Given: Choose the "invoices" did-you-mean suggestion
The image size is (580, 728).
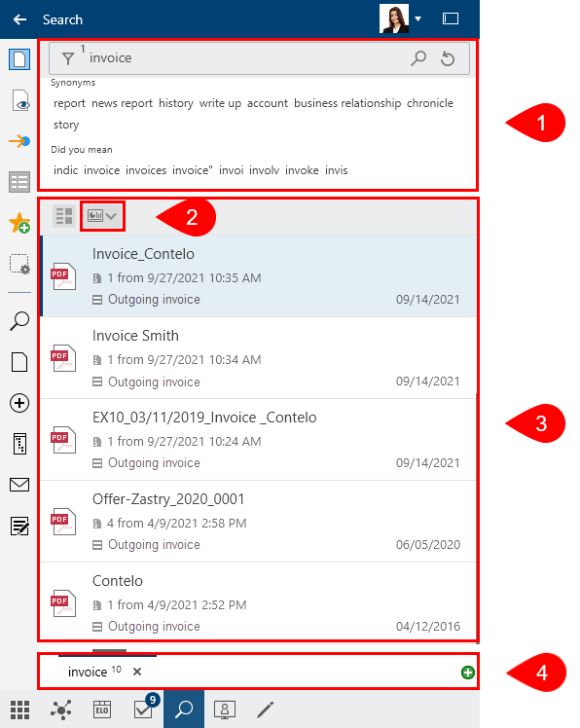Looking at the screenshot, I should pos(146,170).
